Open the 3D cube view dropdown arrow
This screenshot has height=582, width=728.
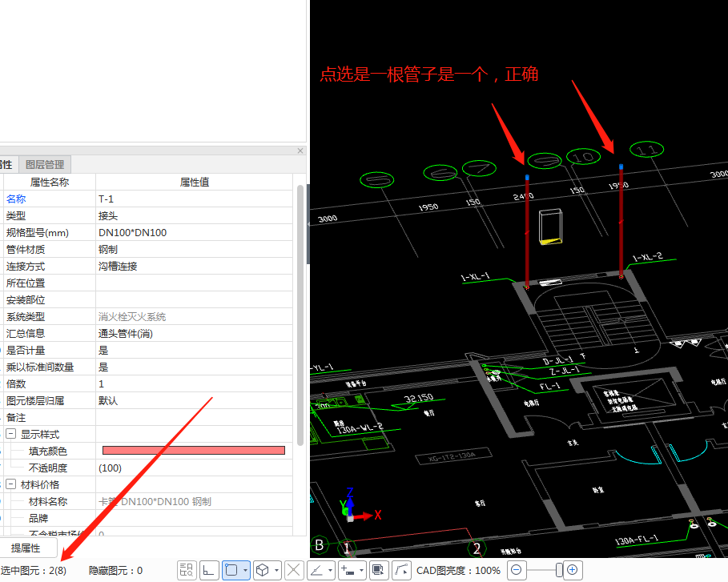point(277,570)
